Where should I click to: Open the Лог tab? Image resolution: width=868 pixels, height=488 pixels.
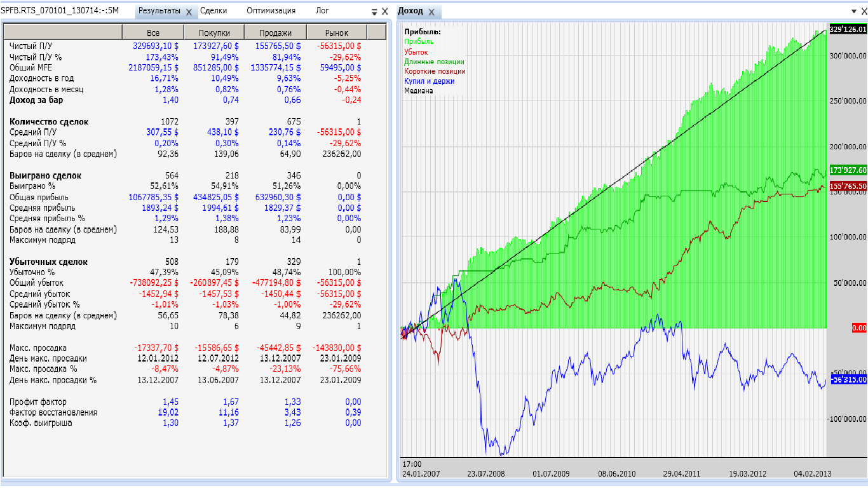tap(322, 11)
